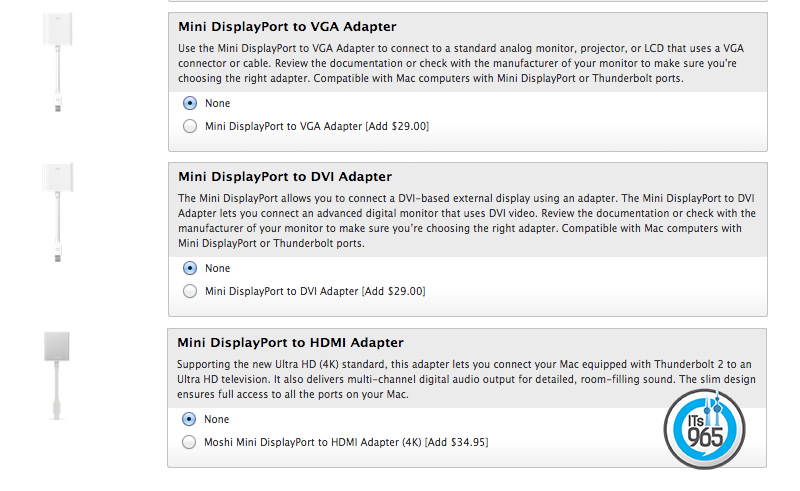Select the None radio button under DVI Adapter
This screenshot has width=800, height=491.
(190, 268)
